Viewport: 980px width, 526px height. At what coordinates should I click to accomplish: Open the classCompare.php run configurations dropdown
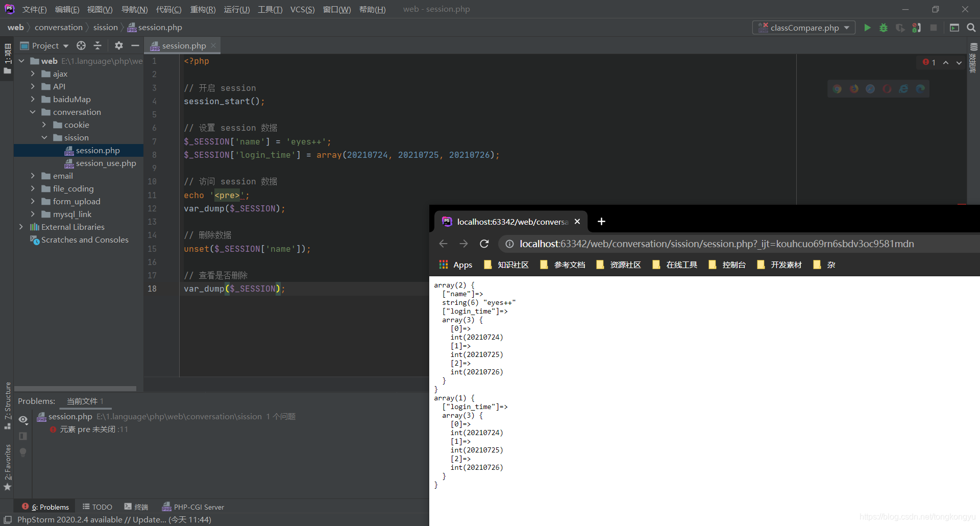[803, 28]
